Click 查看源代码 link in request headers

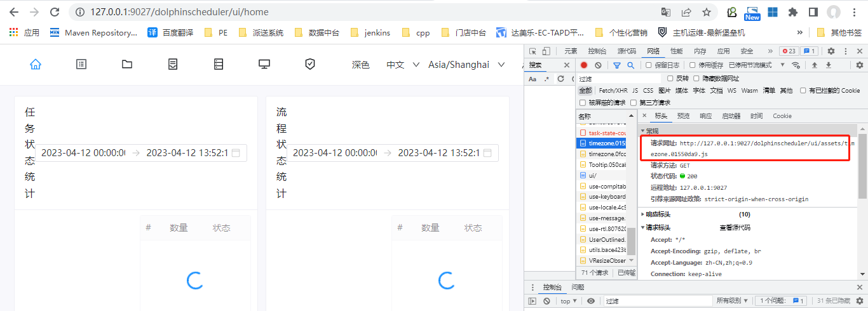coord(735,227)
